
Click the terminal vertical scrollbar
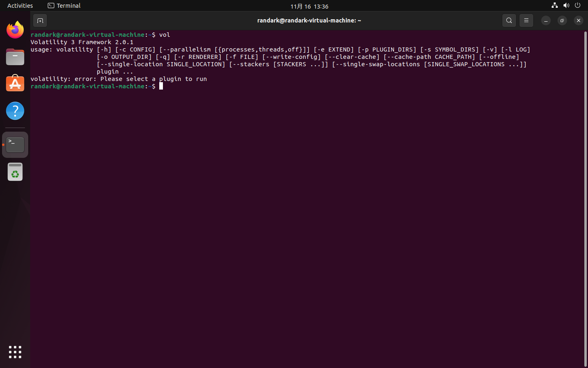(x=585, y=199)
